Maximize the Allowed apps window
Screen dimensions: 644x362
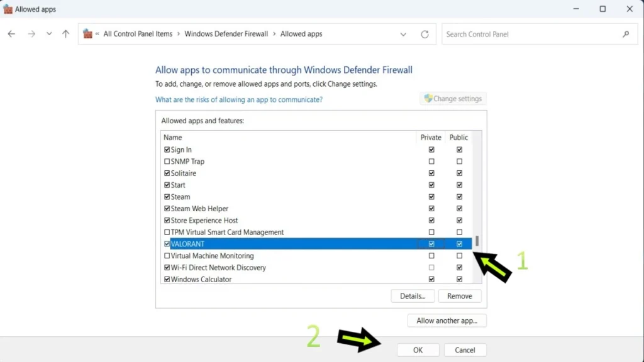tap(602, 9)
